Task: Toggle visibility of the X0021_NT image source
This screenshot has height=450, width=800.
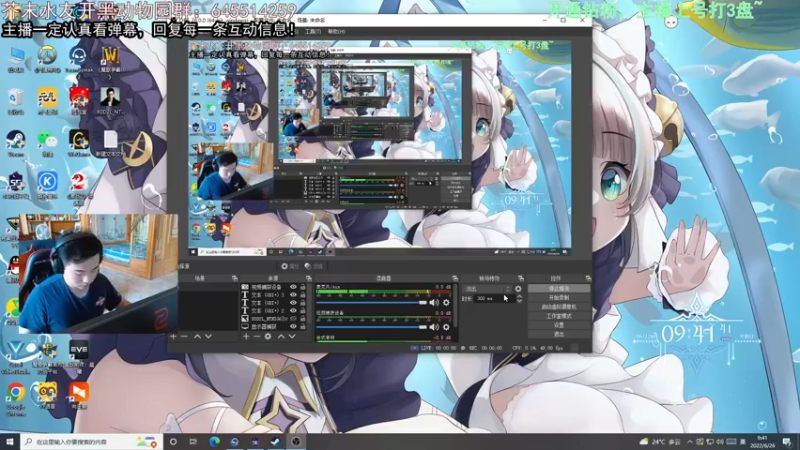Action: click(293, 318)
